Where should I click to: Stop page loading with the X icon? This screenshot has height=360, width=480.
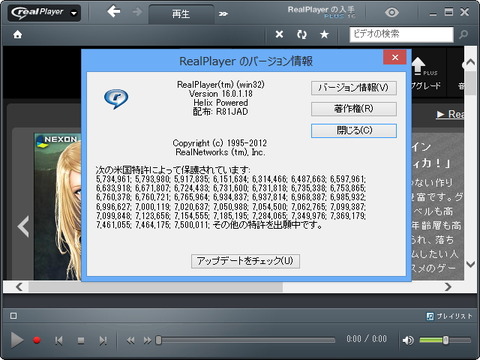click(279, 34)
